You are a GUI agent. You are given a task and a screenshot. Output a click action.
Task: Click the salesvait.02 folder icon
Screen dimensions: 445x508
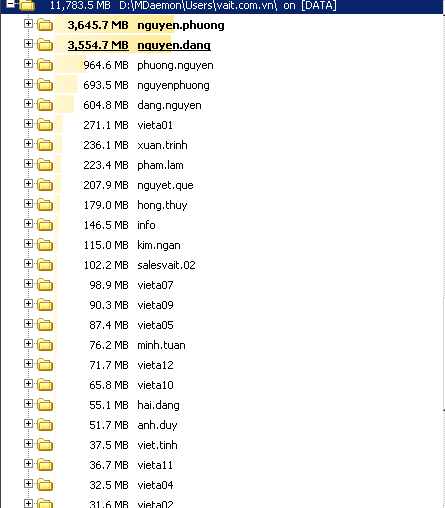click(x=45, y=265)
